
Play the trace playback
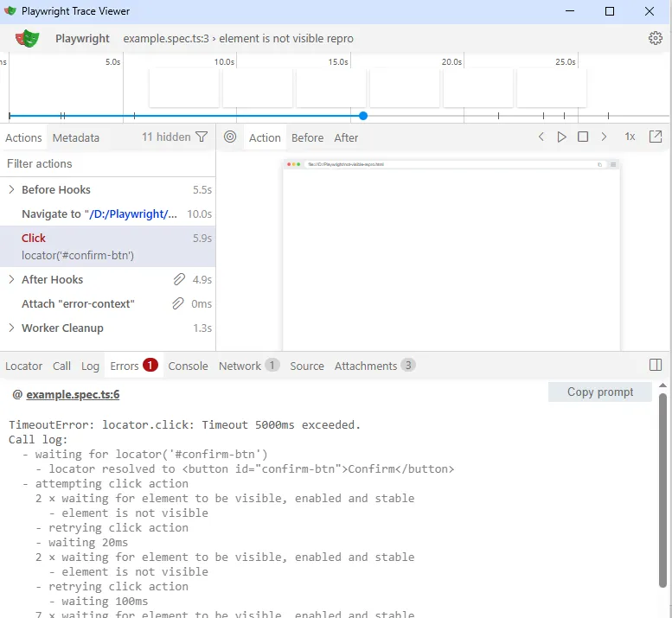(561, 137)
